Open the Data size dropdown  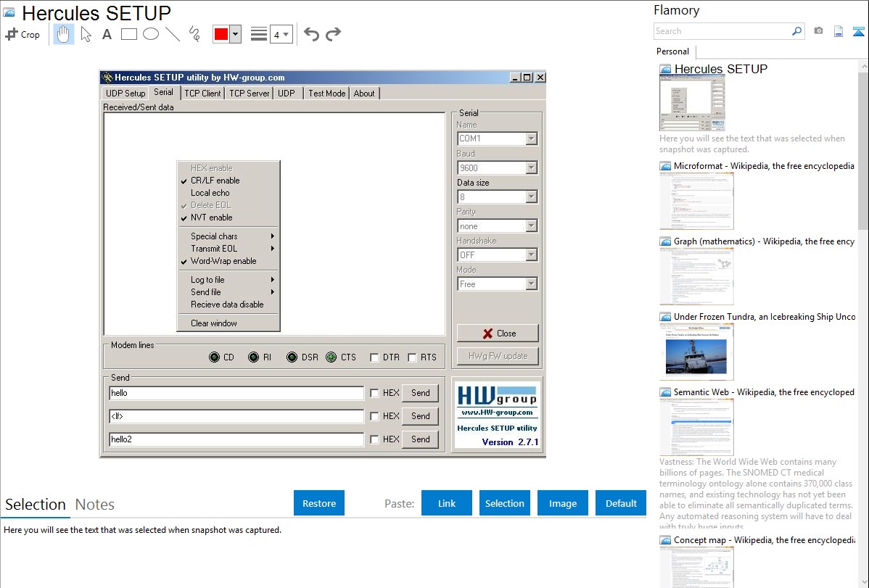point(531,196)
